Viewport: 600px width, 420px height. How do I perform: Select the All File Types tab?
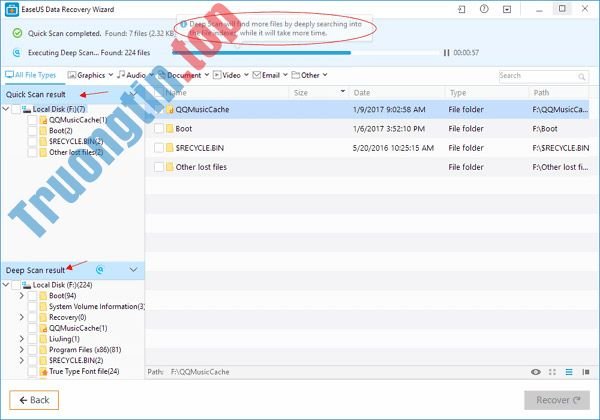[31, 75]
